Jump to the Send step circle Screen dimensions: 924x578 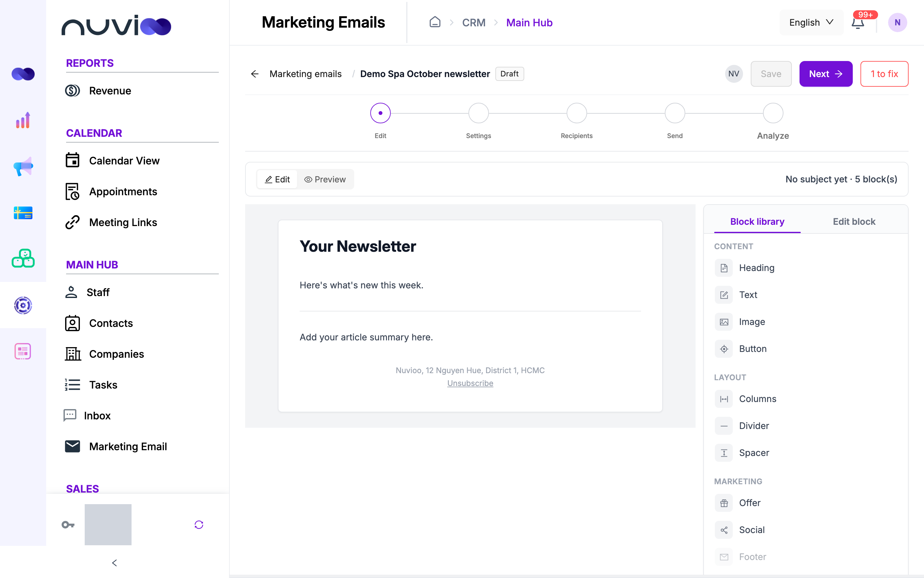(x=675, y=113)
